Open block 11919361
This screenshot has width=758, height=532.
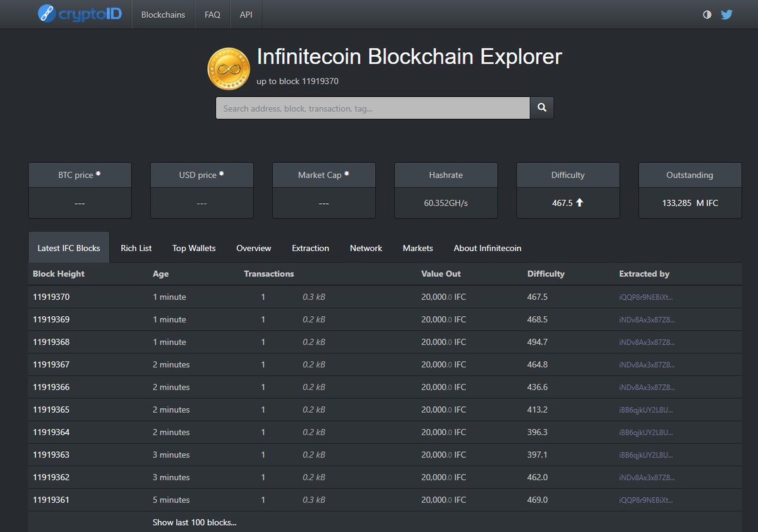[51, 500]
